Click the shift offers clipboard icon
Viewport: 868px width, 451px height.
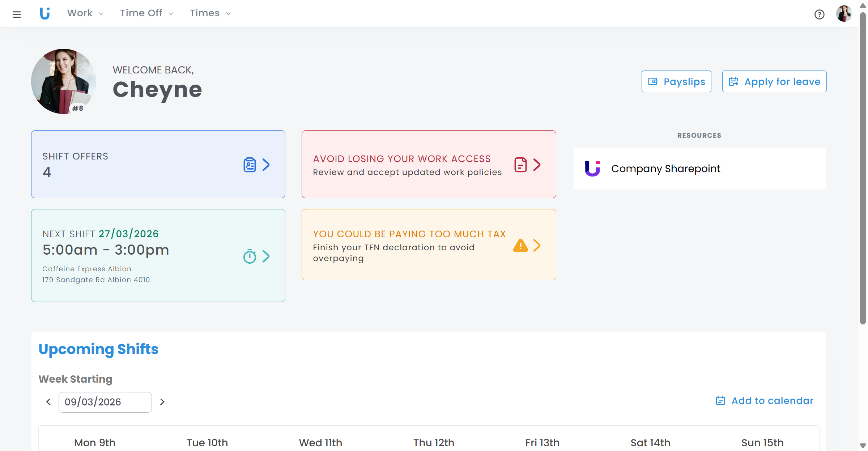[250, 165]
